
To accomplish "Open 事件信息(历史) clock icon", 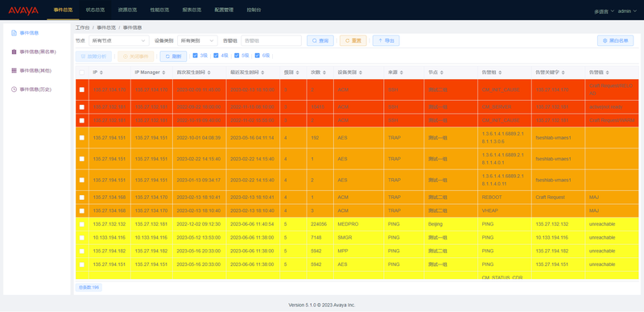I will (14, 89).
